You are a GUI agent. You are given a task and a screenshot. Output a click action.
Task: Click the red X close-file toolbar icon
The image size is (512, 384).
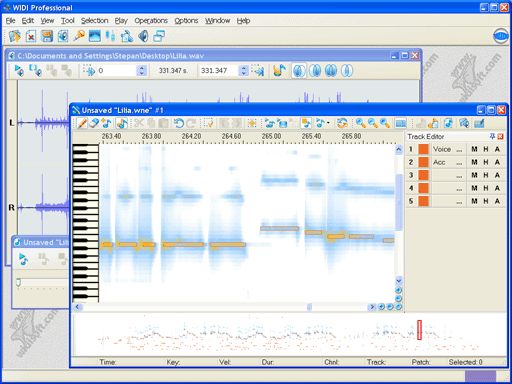click(x=31, y=36)
